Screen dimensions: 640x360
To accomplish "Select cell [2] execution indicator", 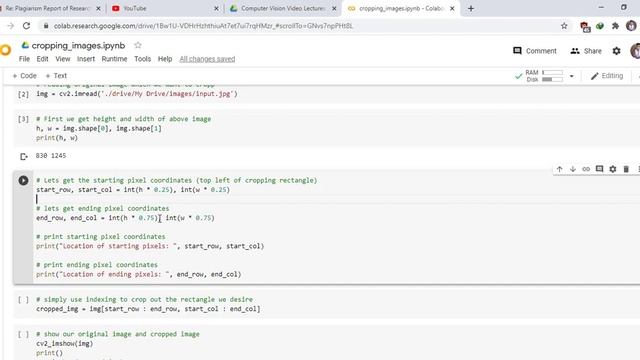I will click(x=23, y=94).
